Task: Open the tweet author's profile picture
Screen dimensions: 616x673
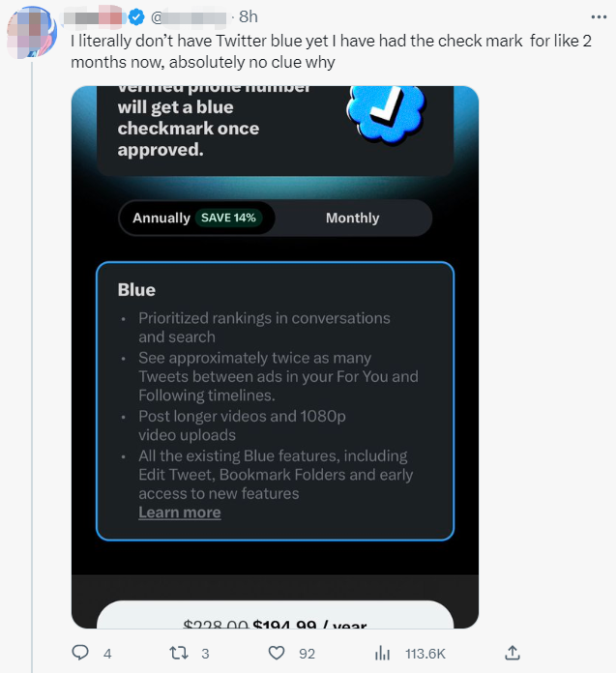Action: (x=33, y=32)
